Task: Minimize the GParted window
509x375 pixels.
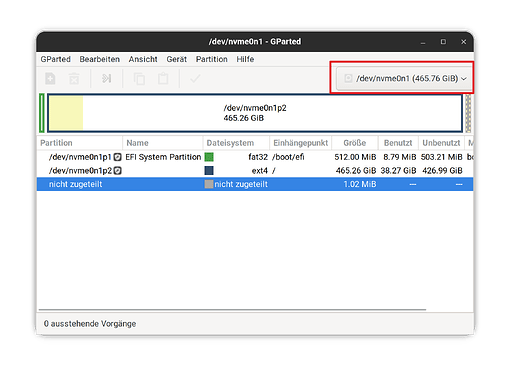Action: [423, 42]
